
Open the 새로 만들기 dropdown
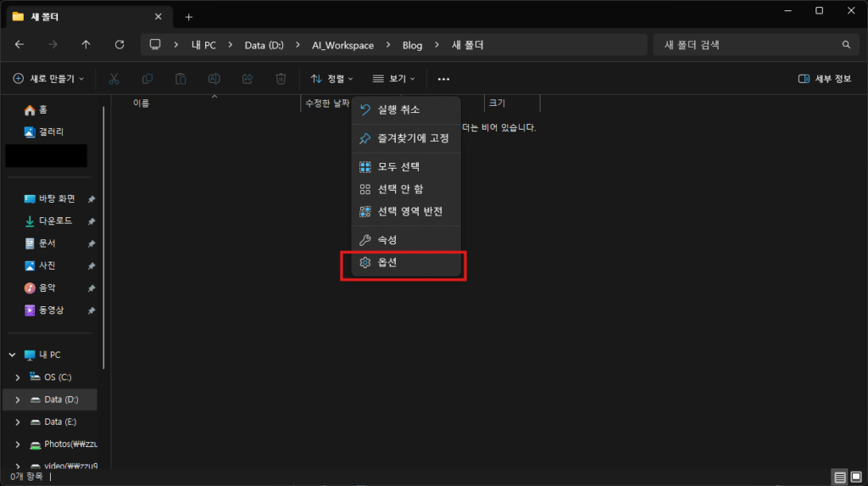tap(48, 79)
